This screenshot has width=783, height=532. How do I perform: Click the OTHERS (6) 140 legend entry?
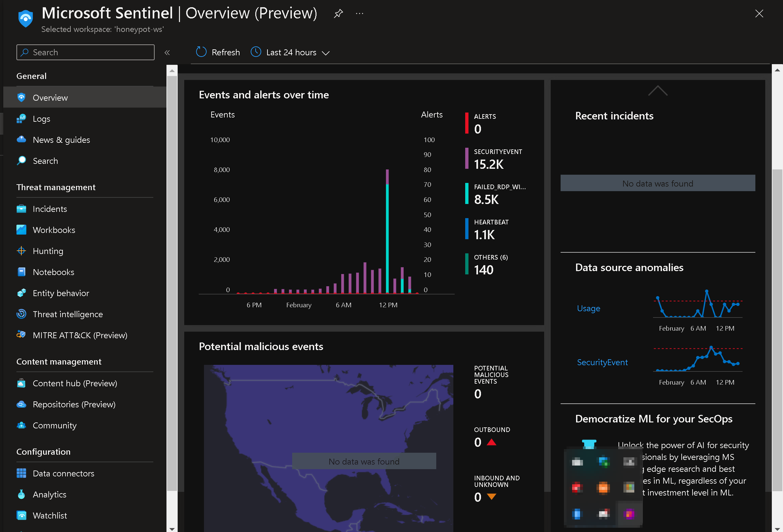click(x=487, y=264)
